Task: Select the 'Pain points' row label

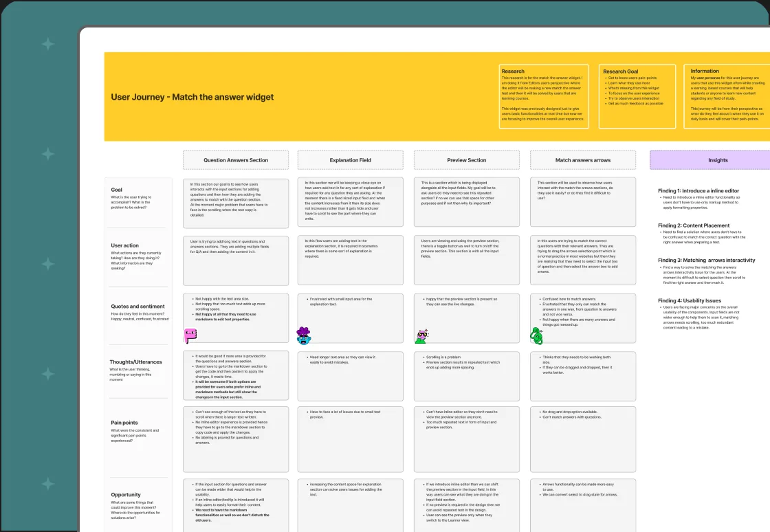Action: coord(124,423)
